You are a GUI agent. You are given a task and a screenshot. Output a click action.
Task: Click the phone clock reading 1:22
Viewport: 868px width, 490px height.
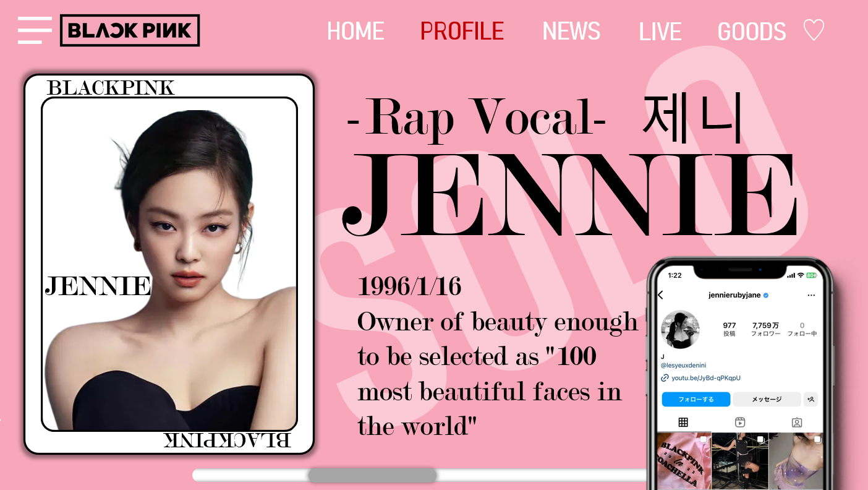pyautogui.click(x=675, y=275)
